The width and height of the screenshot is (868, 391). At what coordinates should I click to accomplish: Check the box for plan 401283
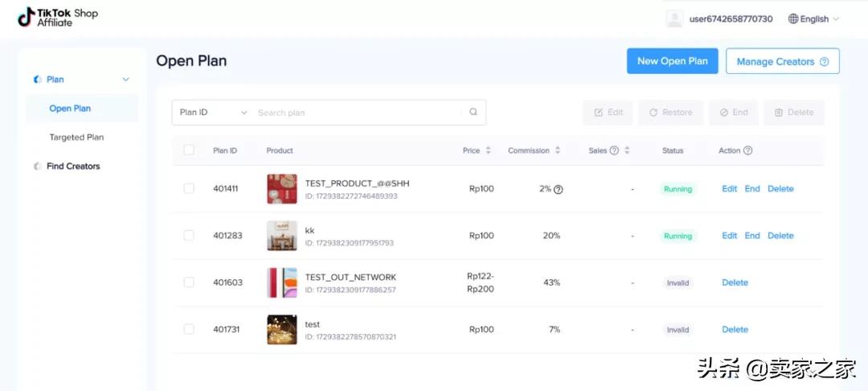(x=189, y=236)
